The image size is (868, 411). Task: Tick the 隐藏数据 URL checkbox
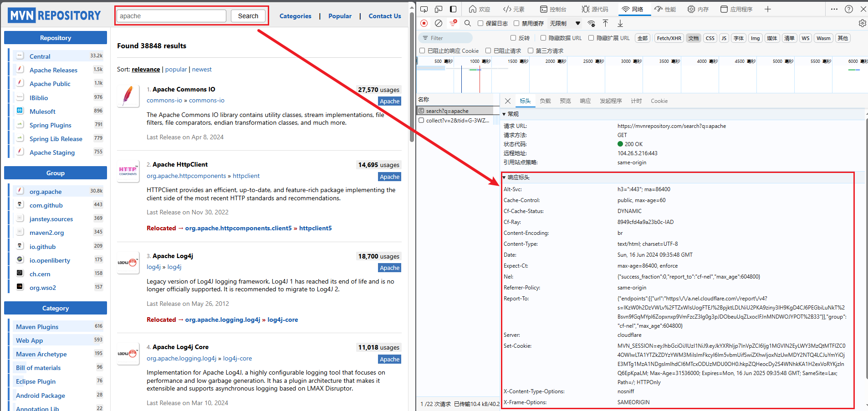543,38
